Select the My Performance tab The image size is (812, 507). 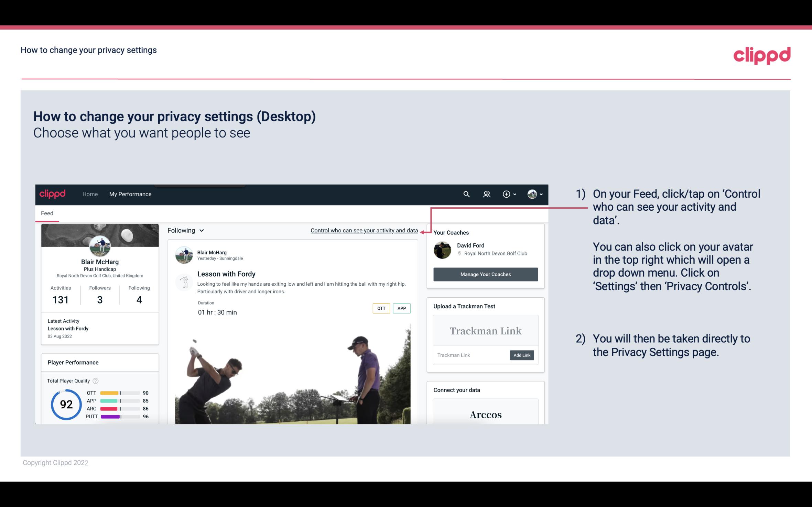[x=130, y=193]
